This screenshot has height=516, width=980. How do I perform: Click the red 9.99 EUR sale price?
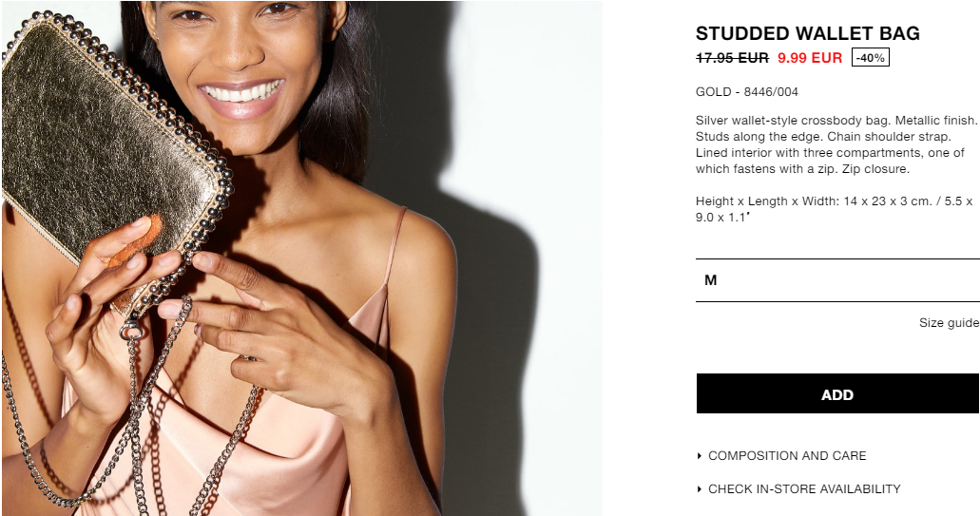809,58
